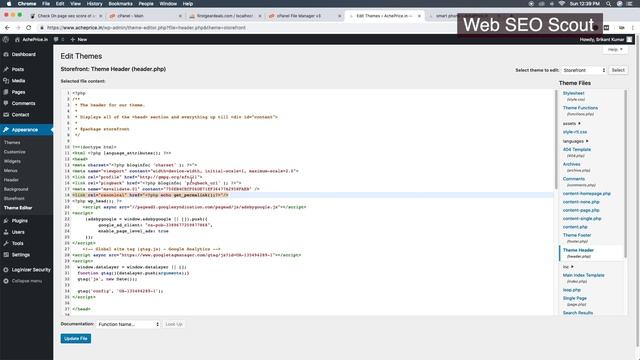Open Posts in the sidebar
640x360 pixels.
[18, 69]
